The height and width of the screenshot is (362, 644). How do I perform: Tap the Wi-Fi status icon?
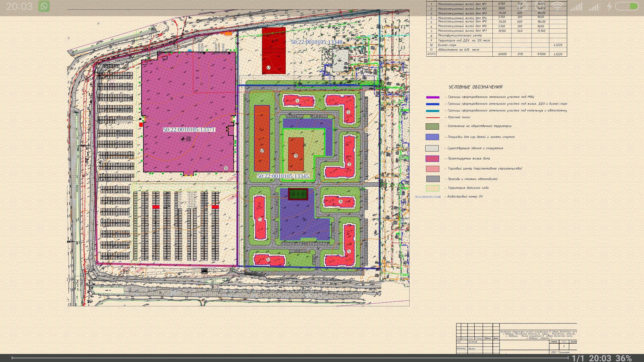[x=557, y=6]
